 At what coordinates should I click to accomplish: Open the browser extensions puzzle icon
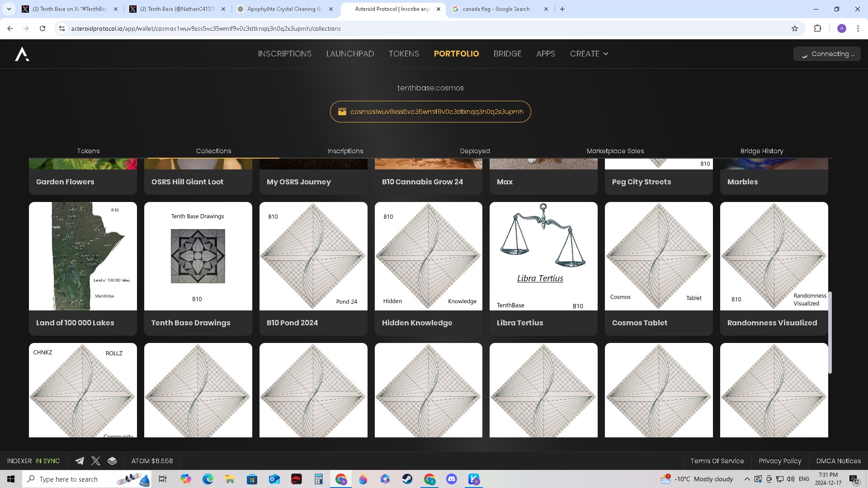[x=817, y=28]
